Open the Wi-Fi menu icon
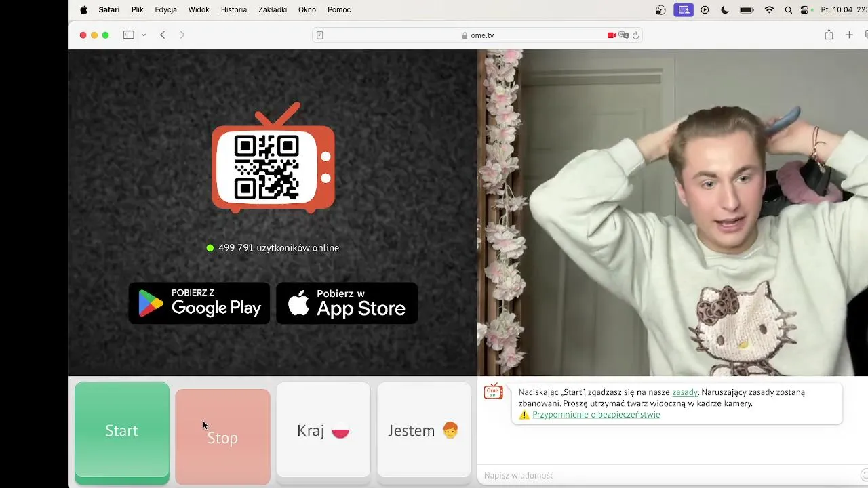Viewport: 868px width, 488px height. pos(769,10)
